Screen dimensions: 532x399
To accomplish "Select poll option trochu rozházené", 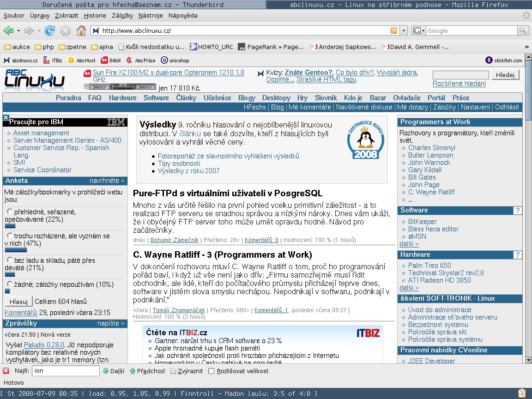I will click(x=10, y=236).
